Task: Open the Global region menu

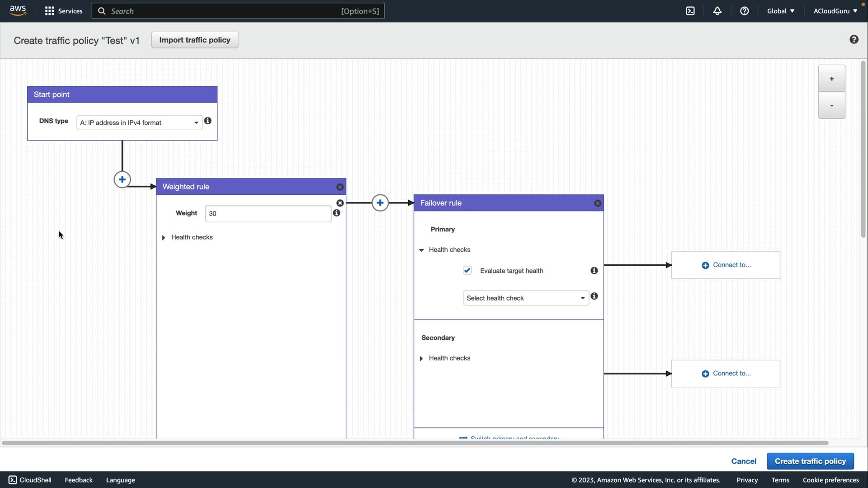Action: tap(780, 11)
